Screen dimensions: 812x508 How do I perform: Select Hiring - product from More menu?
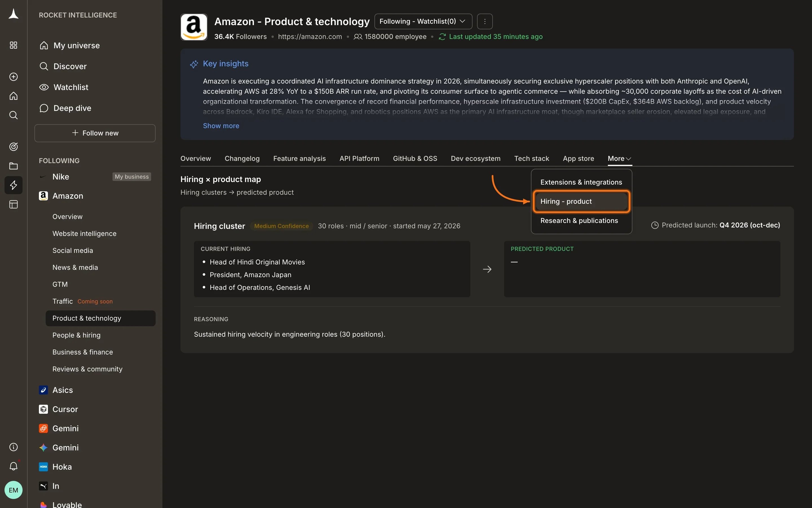coord(581,202)
